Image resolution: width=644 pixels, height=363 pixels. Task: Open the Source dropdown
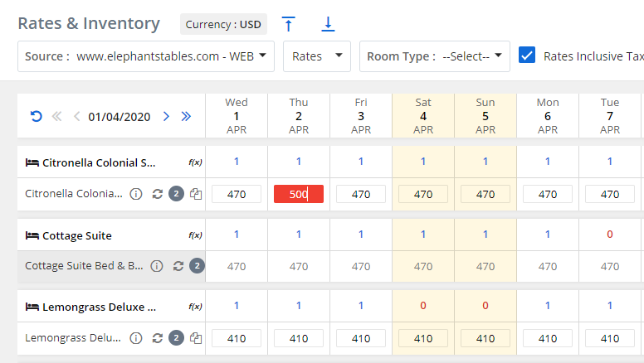coord(146,56)
